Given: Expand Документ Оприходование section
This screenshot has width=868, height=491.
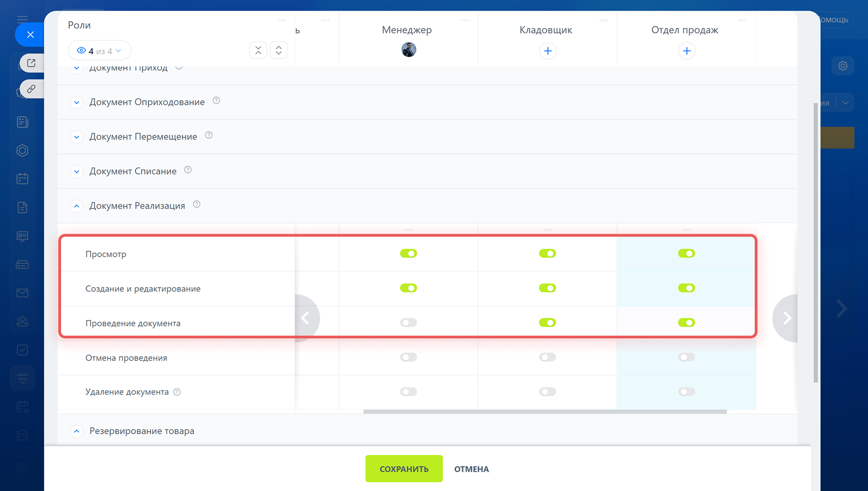Looking at the screenshot, I should coord(77,103).
